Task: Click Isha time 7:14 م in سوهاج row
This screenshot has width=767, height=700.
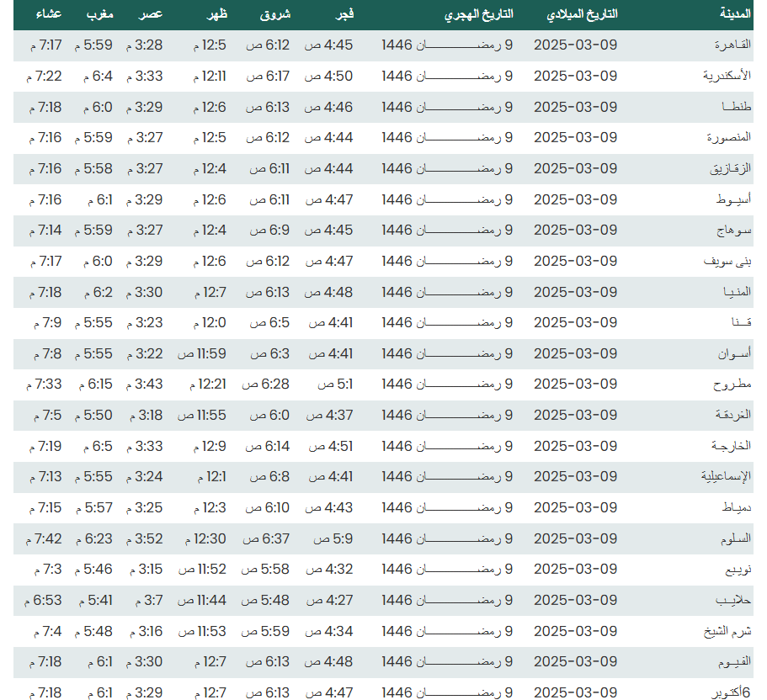Action: 45,231
